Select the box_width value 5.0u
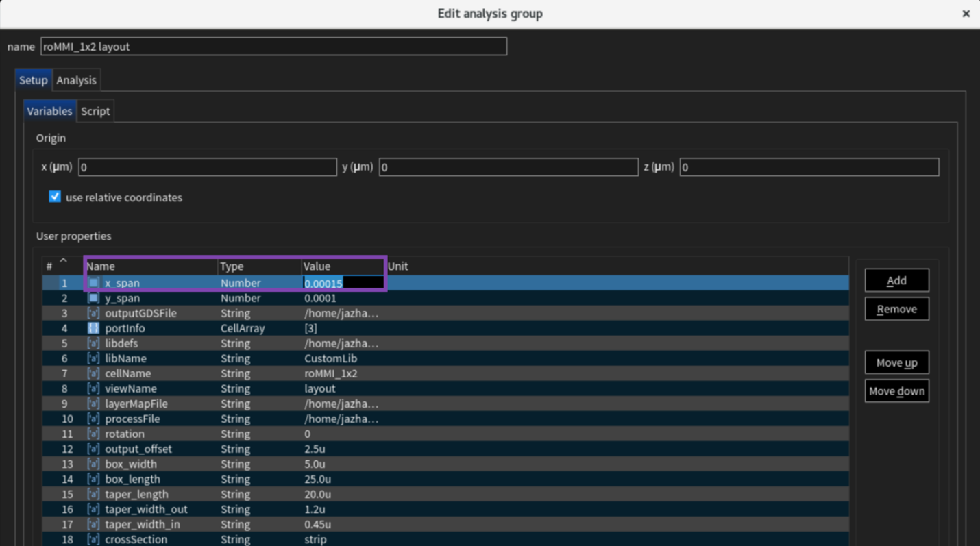This screenshot has width=980, height=546. point(315,464)
